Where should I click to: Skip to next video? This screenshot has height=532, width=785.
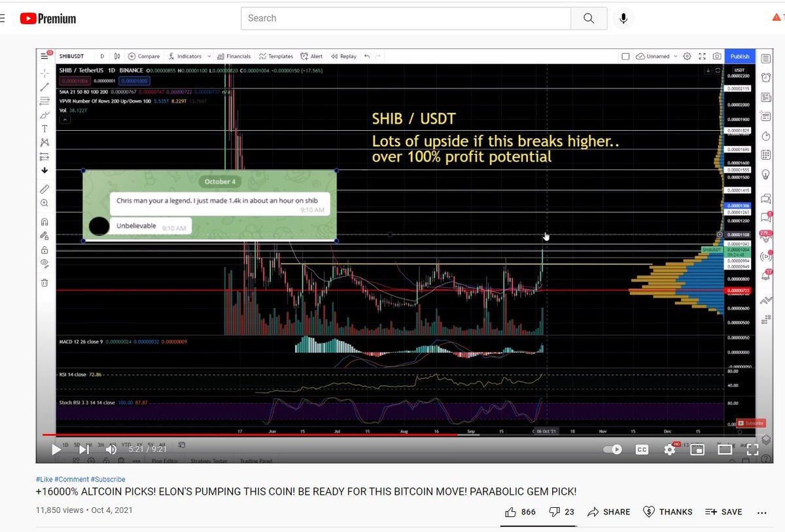pyautogui.click(x=84, y=450)
